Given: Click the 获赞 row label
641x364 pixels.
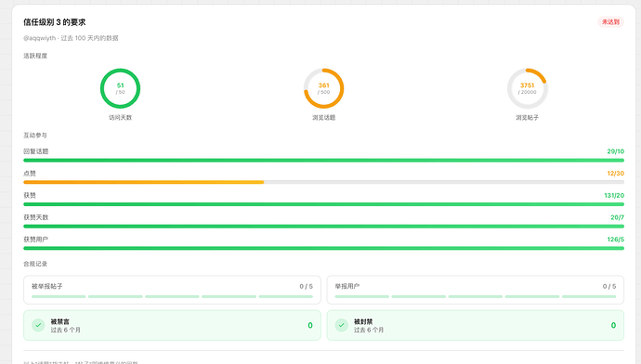Looking at the screenshot, I should tap(30, 195).
